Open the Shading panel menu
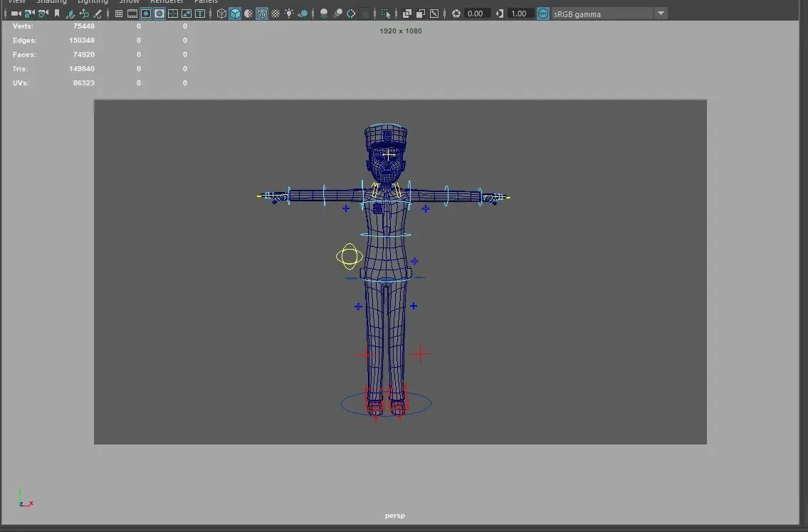 [x=51, y=1]
